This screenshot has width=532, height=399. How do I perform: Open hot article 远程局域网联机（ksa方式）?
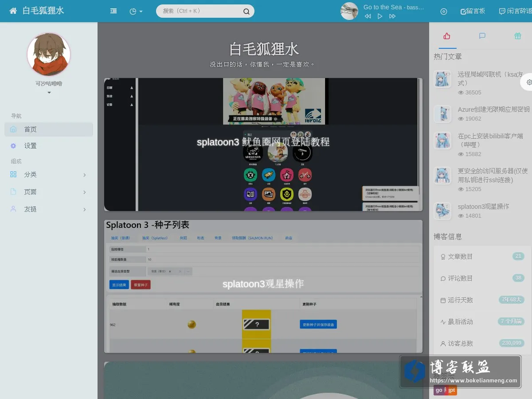coord(490,78)
